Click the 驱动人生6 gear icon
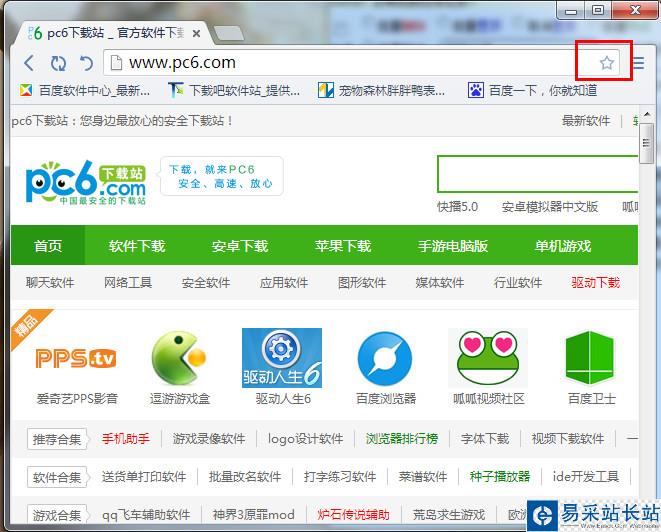661x532 pixels. tap(282, 358)
